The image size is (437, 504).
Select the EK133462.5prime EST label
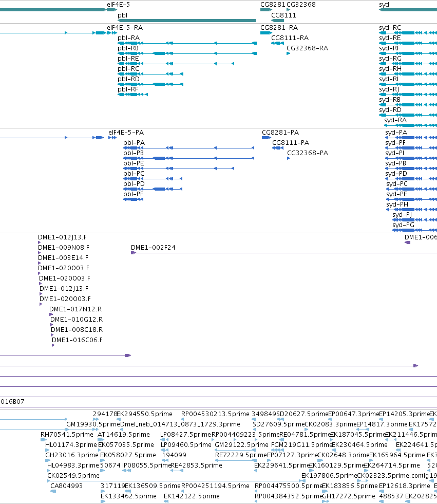coord(128,496)
